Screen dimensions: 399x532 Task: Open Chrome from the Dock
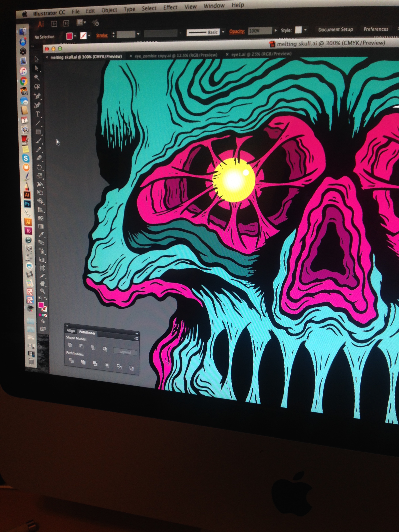pyautogui.click(x=24, y=81)
